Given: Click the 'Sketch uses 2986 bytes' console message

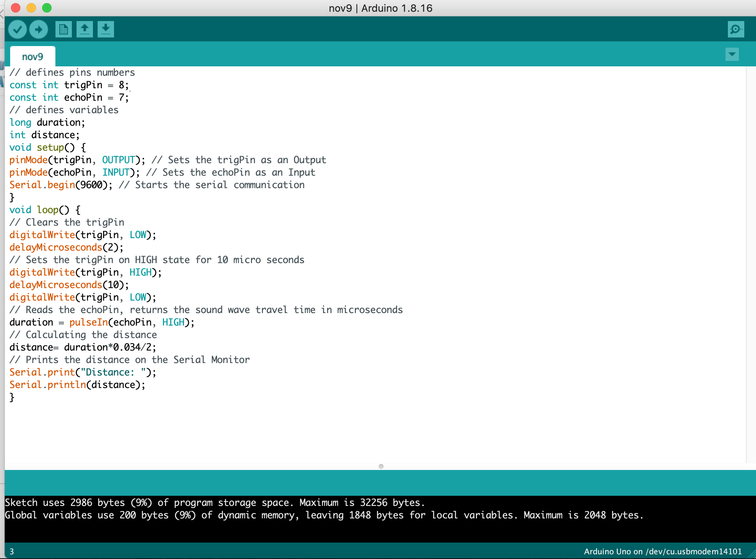Looking at the screenshot, I should tap(215, 502).
